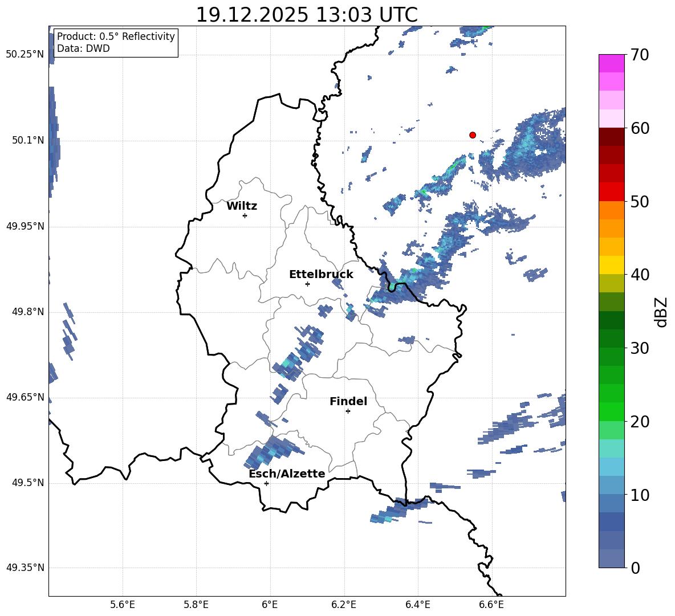Click the bright green swatch near 20 dBZ
This screenshot has width=675, height=616.
pos(611,411)
